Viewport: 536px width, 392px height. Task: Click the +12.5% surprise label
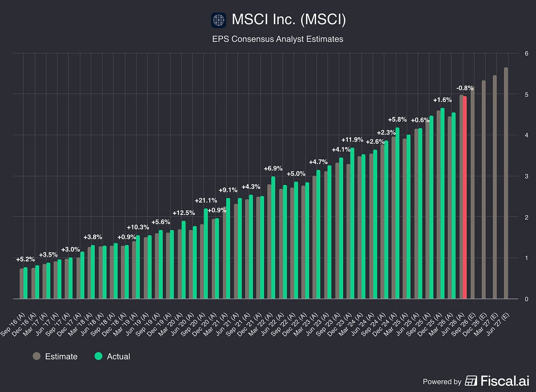click(x=184, y=213)
